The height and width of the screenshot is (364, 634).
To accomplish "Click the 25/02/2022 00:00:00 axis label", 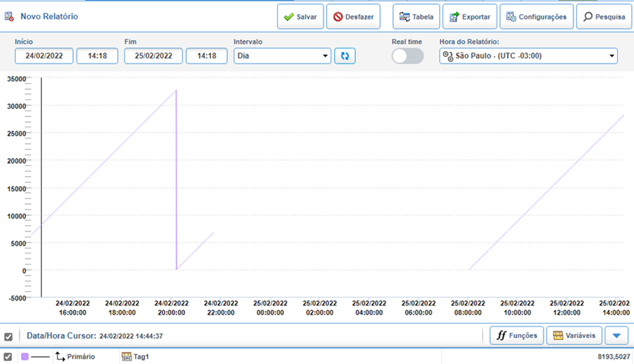I will pyautogui.click(x=271, y=308).
